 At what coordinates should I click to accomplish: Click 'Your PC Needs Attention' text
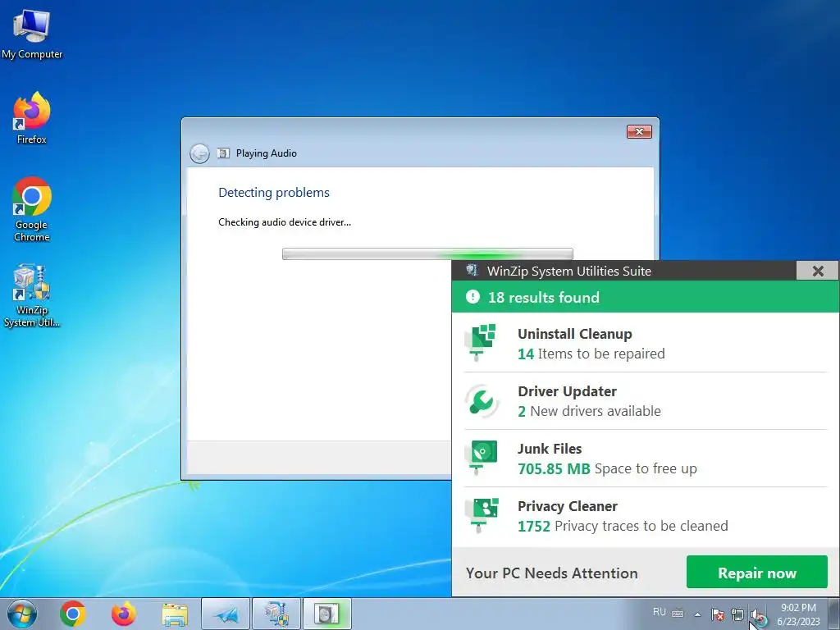click(x=552, y=573)
